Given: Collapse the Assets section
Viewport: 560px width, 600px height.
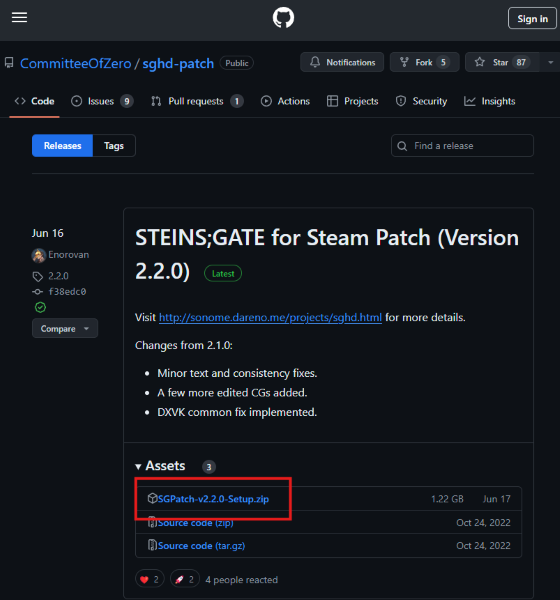Looking at the screenshot, I should click(160, 466).
